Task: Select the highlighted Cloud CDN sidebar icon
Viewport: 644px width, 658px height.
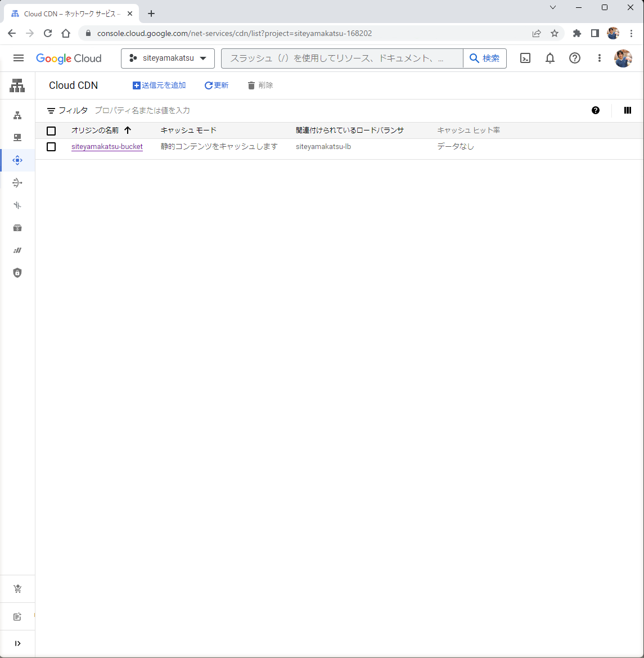Action: 17,160
